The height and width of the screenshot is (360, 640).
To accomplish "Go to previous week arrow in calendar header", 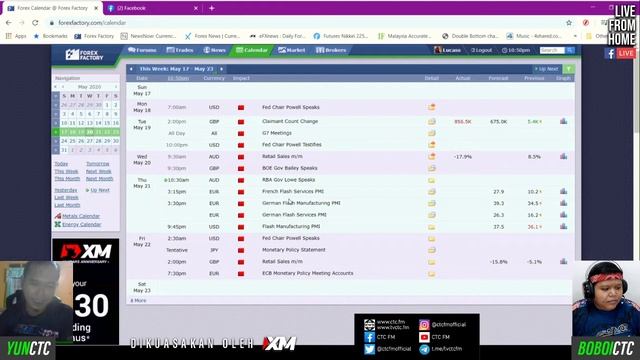I will pyautogui.click(x=131, y=69).
